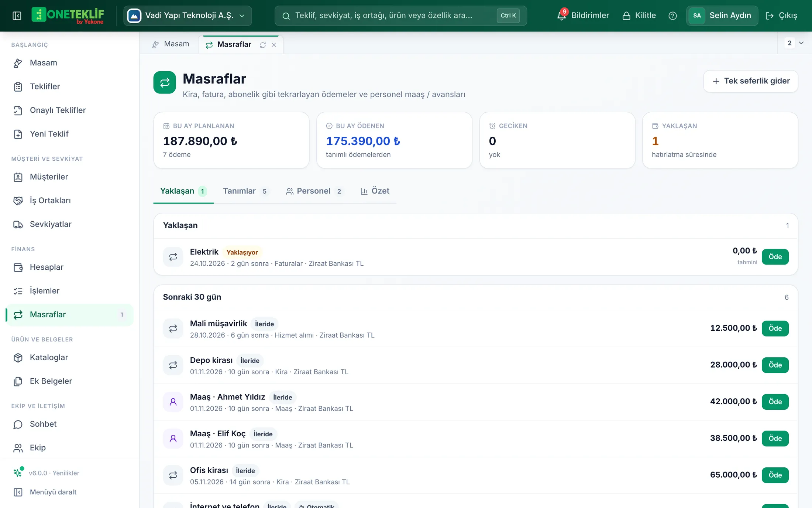Switch to the Tanımlar tab
Screen dimensions: 812x508
click(x=245, y=191)
